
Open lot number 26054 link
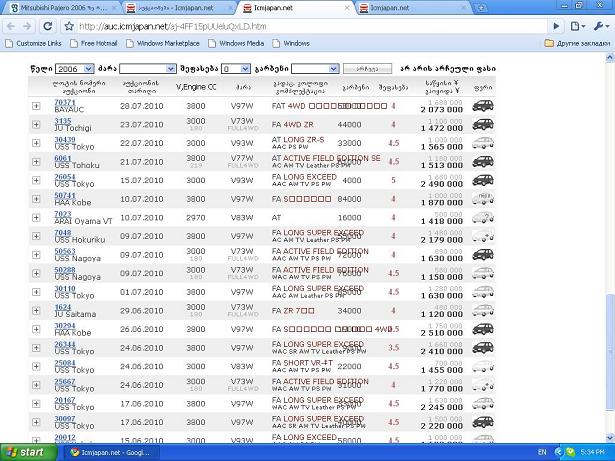click(65, 177)
